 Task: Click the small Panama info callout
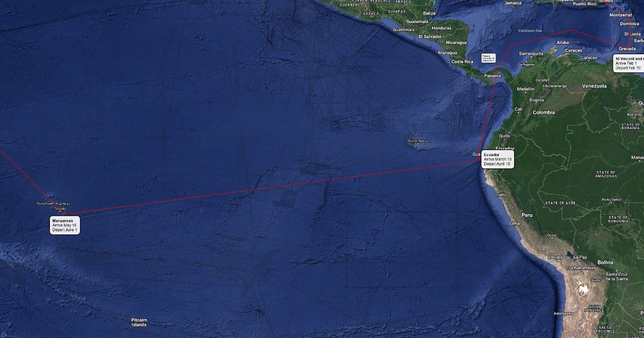point(489,58)
